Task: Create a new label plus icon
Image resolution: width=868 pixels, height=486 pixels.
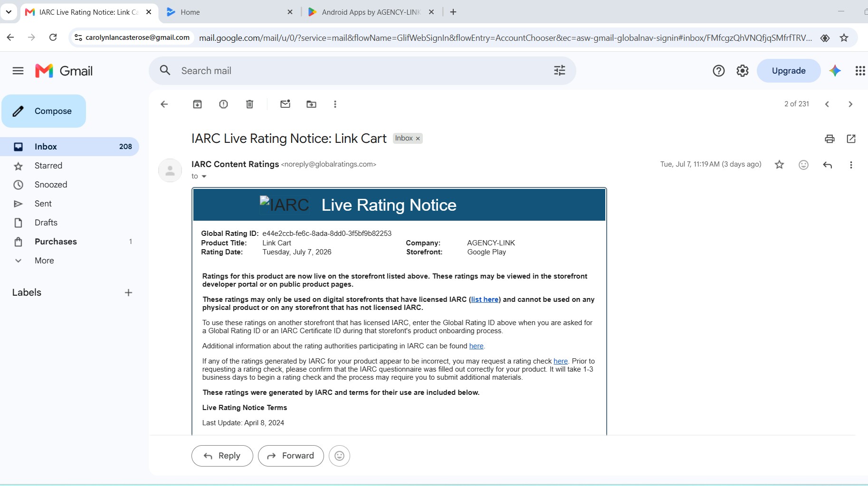Action: 128,292
